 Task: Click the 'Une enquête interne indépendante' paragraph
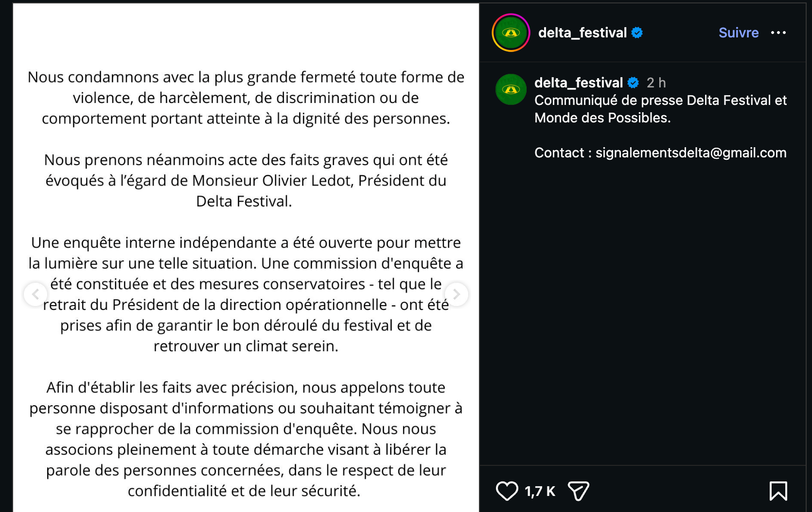[246, 294]
